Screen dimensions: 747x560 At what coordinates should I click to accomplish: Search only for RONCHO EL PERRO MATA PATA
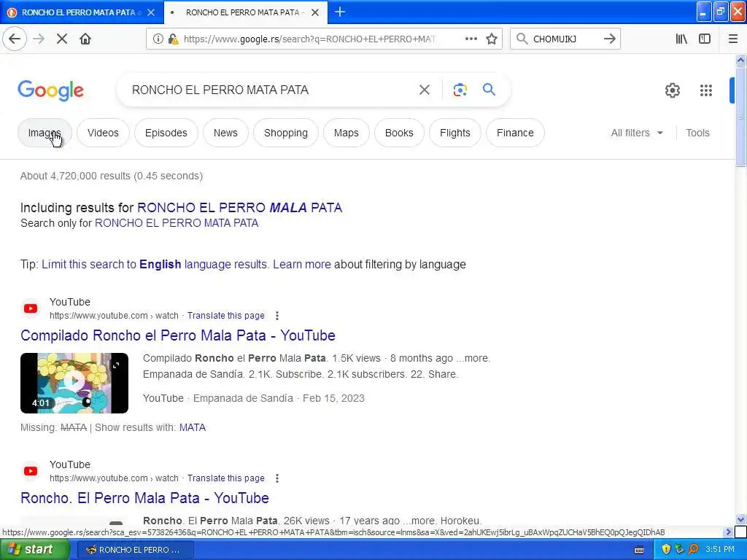point(177,223)
